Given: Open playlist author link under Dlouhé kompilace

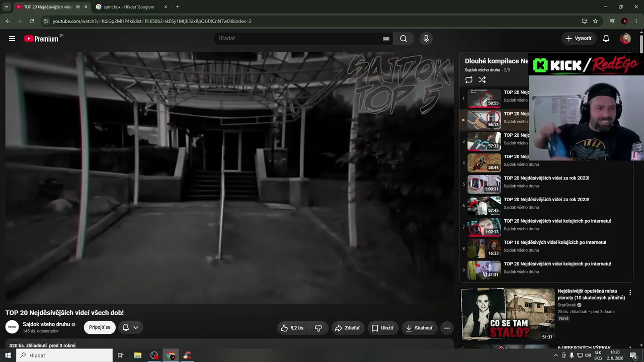Looking at the screenshot, I should pyautogui.click(x=482, y=70).
